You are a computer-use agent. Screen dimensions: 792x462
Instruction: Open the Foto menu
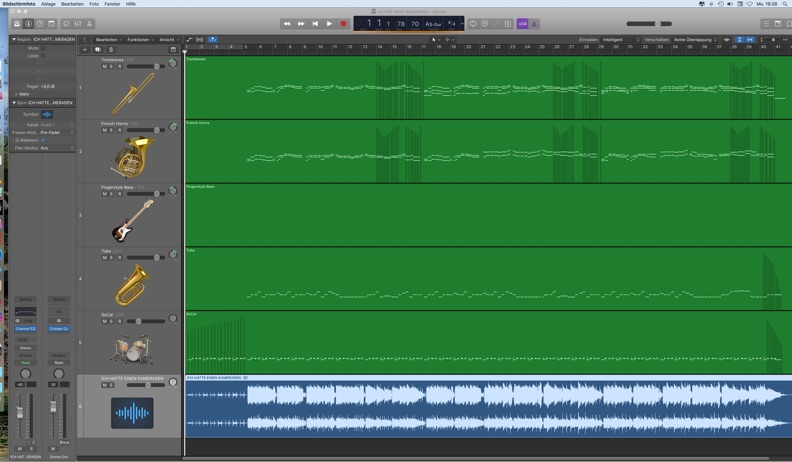[94, 4]
